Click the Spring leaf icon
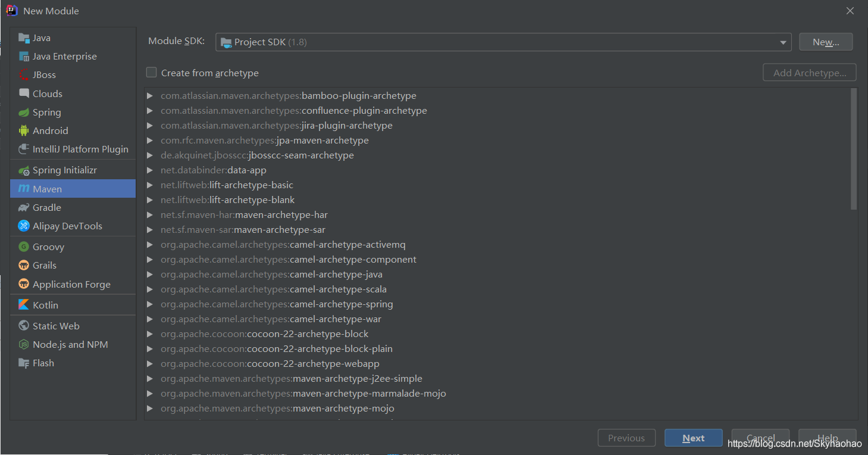 click(24, 113)
